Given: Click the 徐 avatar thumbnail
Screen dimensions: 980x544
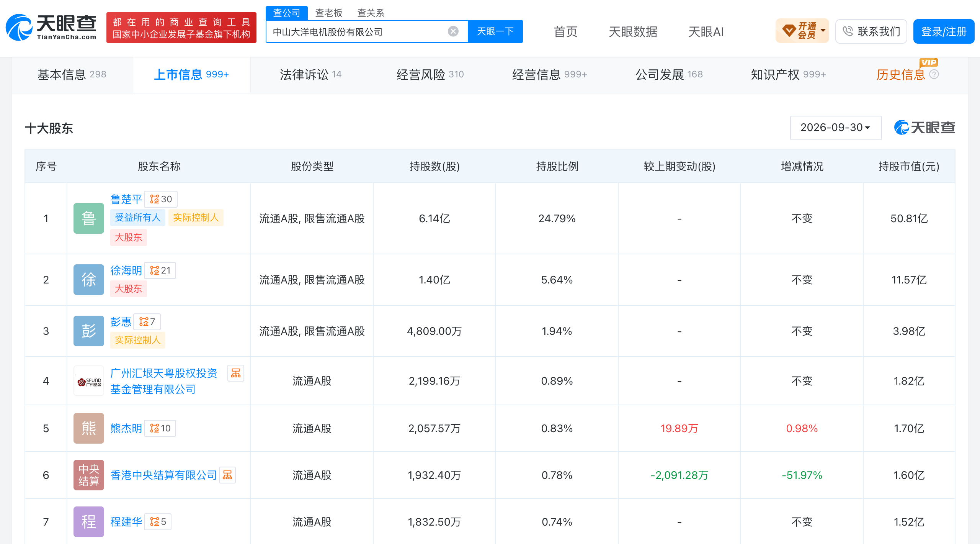Looking at the screenshot, I should 89,280.
